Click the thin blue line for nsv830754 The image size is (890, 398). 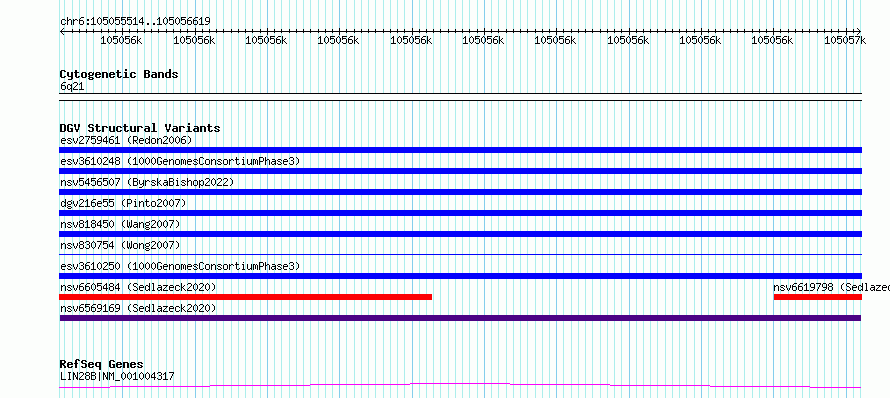click(460, 254)
